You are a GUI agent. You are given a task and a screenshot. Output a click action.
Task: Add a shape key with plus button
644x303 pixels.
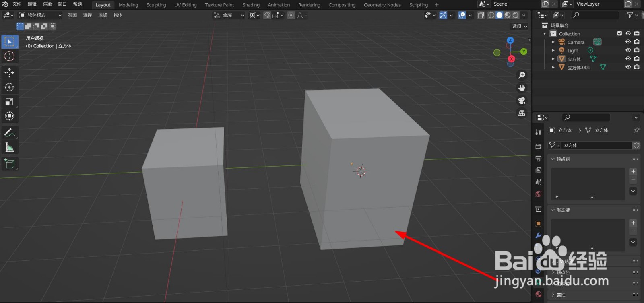(x=633, y=223)
